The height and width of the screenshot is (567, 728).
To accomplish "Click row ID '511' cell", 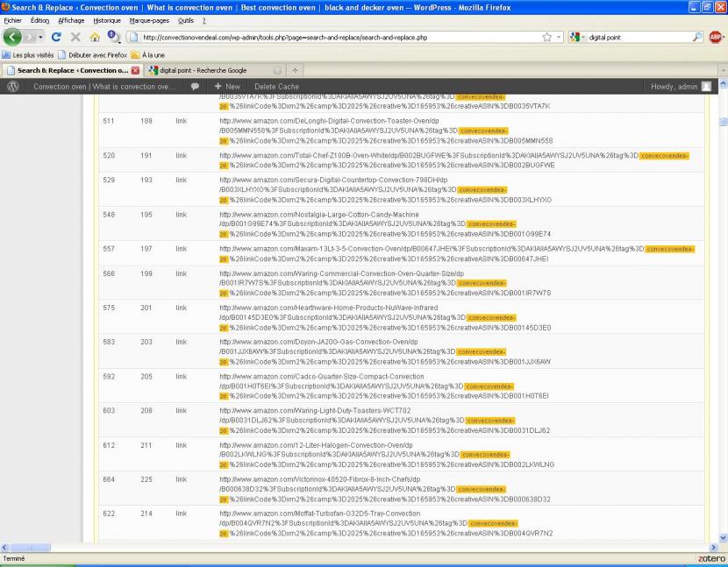I will (109, 121).
